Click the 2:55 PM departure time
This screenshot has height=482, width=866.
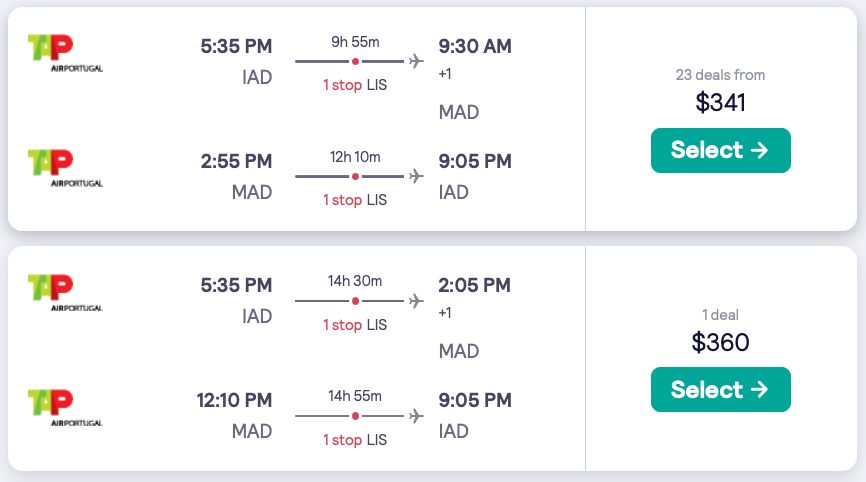(x=236, y=161)
